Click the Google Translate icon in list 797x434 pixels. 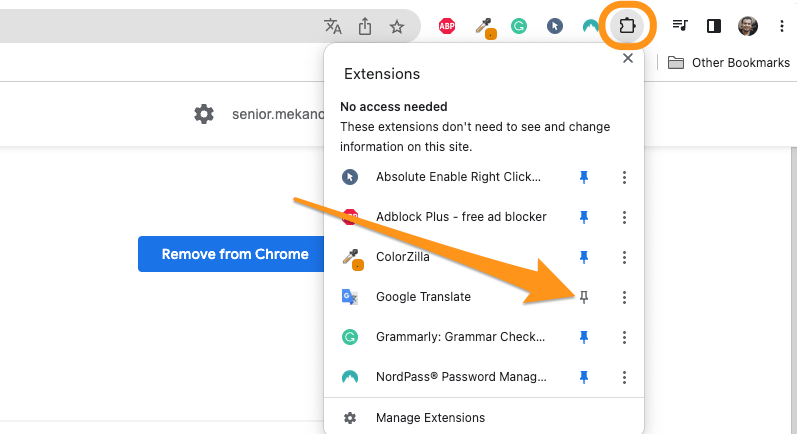click(x=350, y=297)
